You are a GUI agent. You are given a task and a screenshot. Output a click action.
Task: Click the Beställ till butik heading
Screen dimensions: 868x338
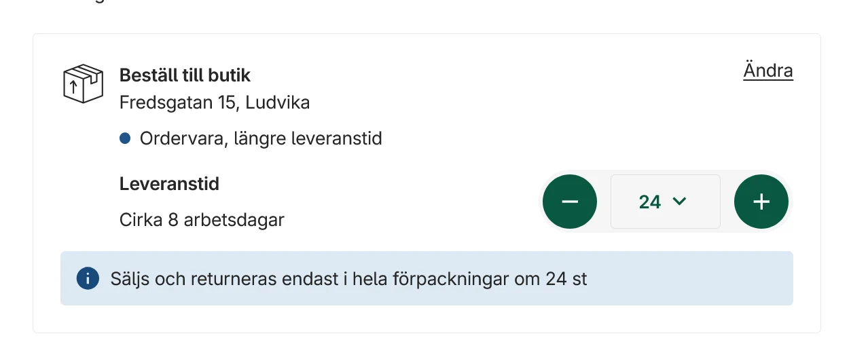point(185,75)
